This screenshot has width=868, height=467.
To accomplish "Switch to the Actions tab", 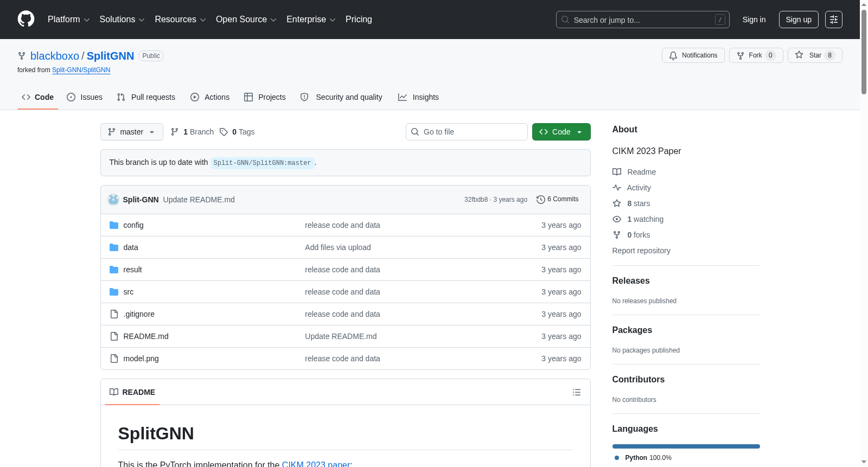I will point(210,97).
